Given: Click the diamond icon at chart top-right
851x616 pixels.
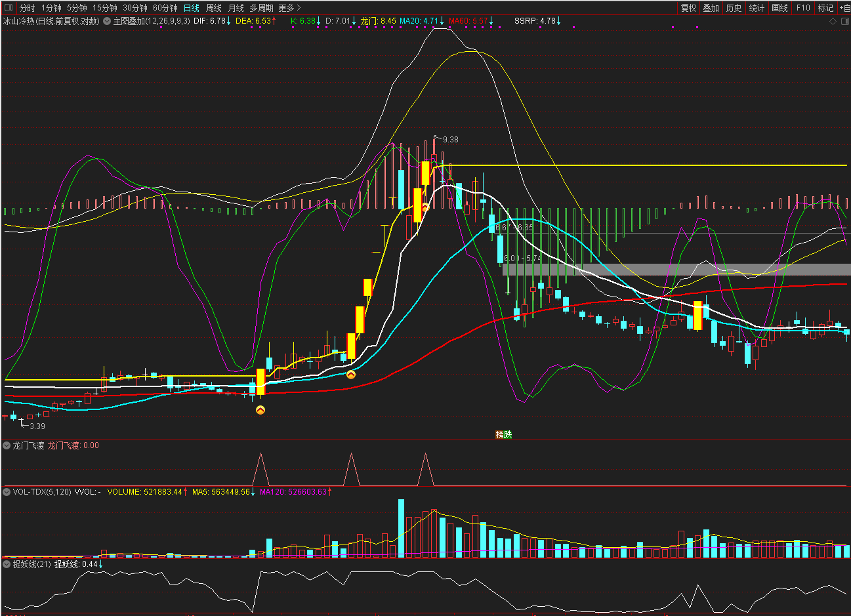Looking at the screenshot, I should click(x=833, y=21).
